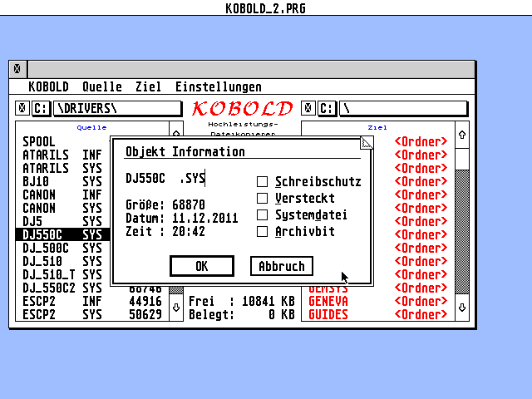The width and height of the screenshot is (532, 399).
Task: Click the KOBOLD window closer box
Action: coord(17,69)
